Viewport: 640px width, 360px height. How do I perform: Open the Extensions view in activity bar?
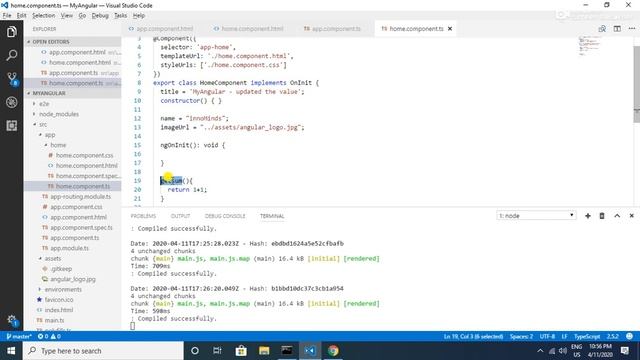(11, 126)
